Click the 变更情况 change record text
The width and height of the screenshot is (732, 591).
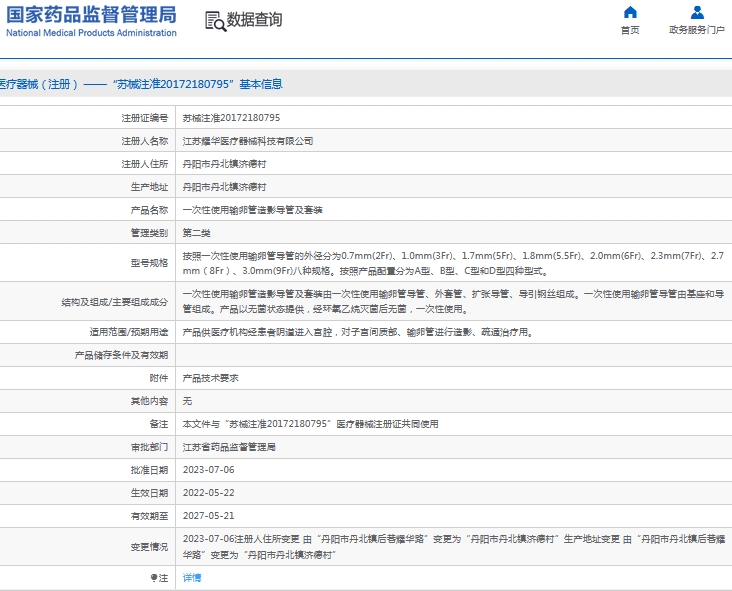click(x=454, y=547)
